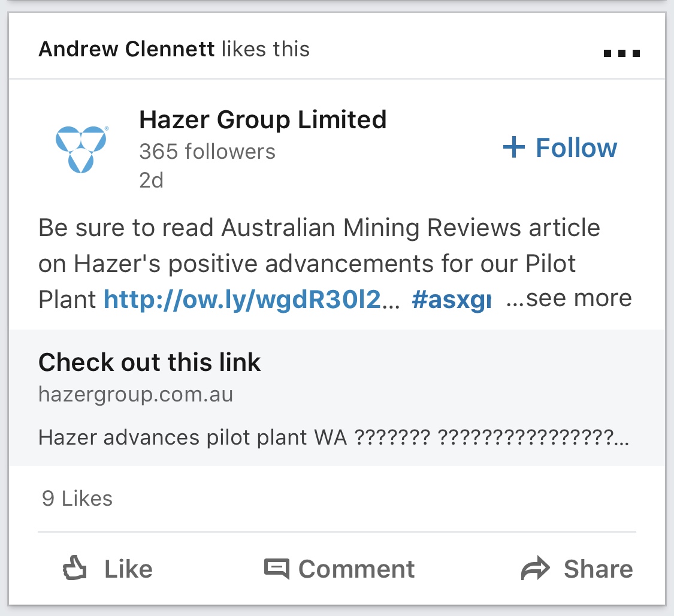Open the Check out this link preview

[337, 398]
